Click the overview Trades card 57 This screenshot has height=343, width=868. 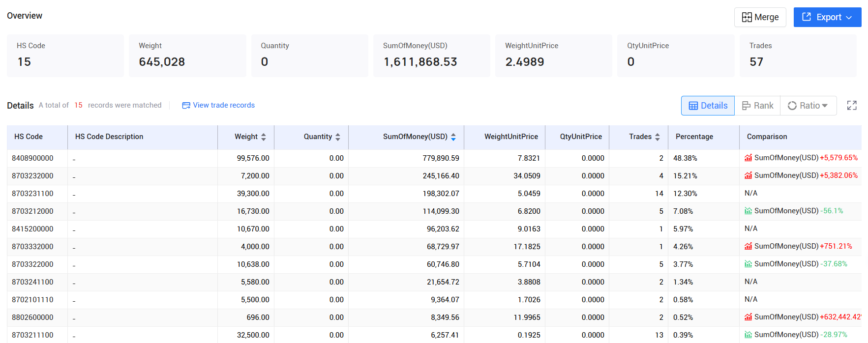pos(798,56)
